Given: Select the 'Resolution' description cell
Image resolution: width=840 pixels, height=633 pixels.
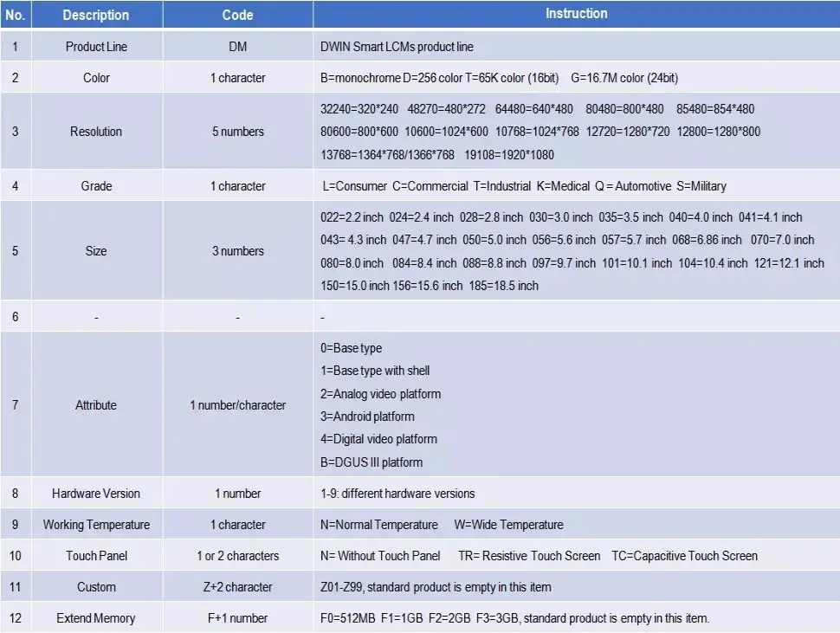Looking at the screenshot, I should coord(96,132).
